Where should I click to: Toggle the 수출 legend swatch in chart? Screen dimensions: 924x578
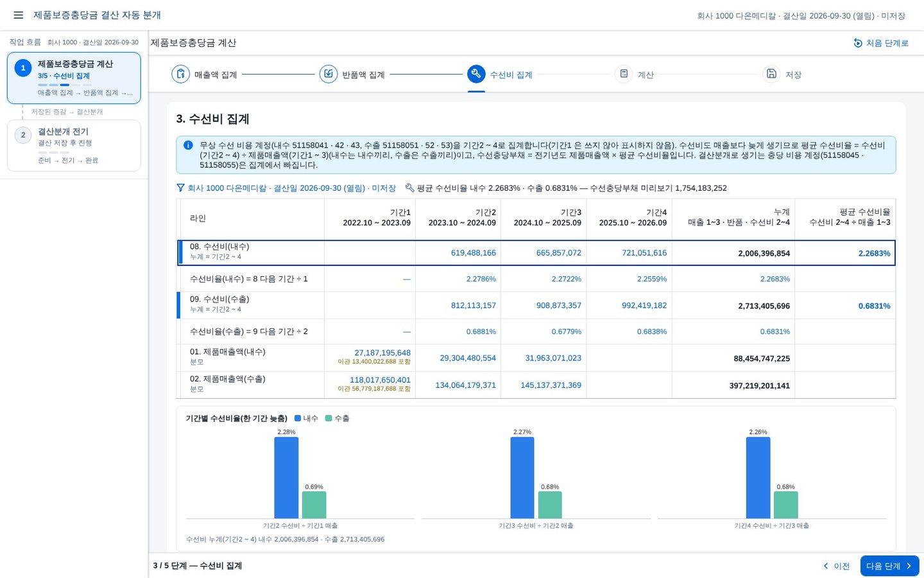click(x=329, y=418)
